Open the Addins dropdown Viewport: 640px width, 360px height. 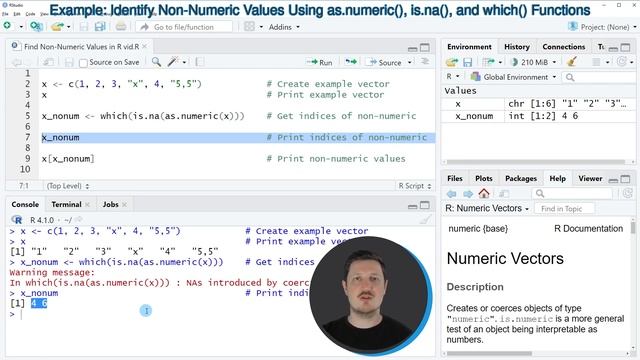pos(284,27)
